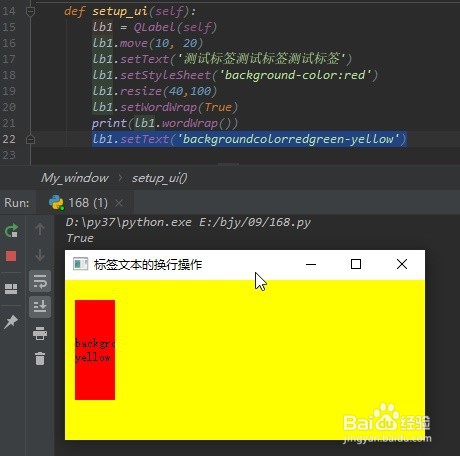Viewport: 460px width, 456px height.
Task: Click the window title 标签文本的换行操作
Action: pos(148,264)
